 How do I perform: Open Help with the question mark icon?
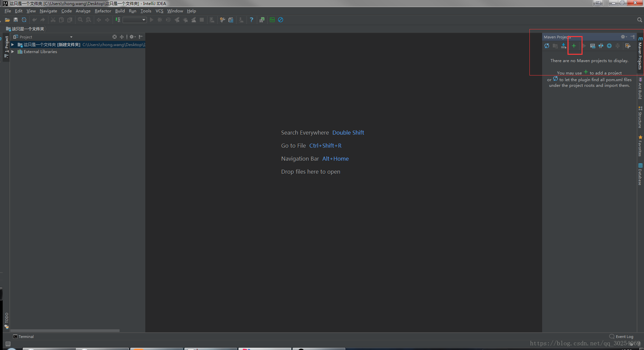252,20
